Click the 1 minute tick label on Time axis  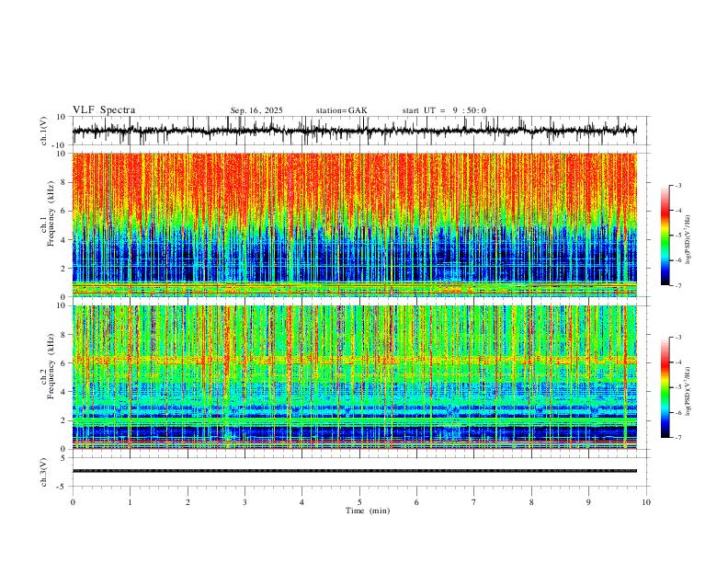coord(130,502)
